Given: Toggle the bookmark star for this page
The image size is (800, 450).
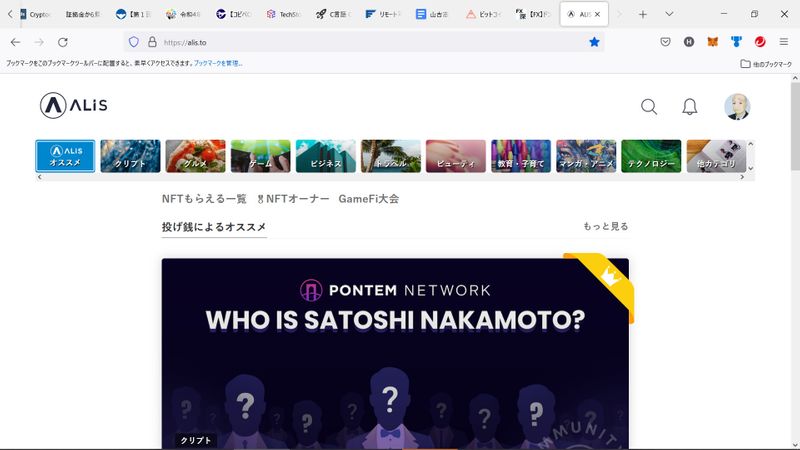Looking at the screenshot, I should tap(594, 42).
